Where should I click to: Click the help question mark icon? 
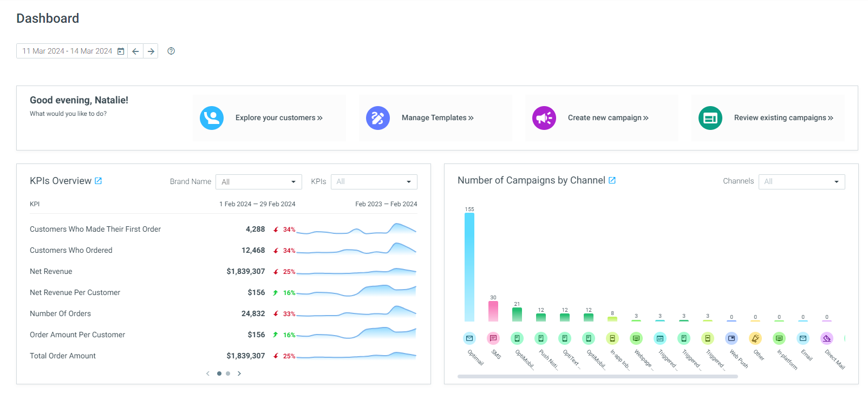point(171,51)
